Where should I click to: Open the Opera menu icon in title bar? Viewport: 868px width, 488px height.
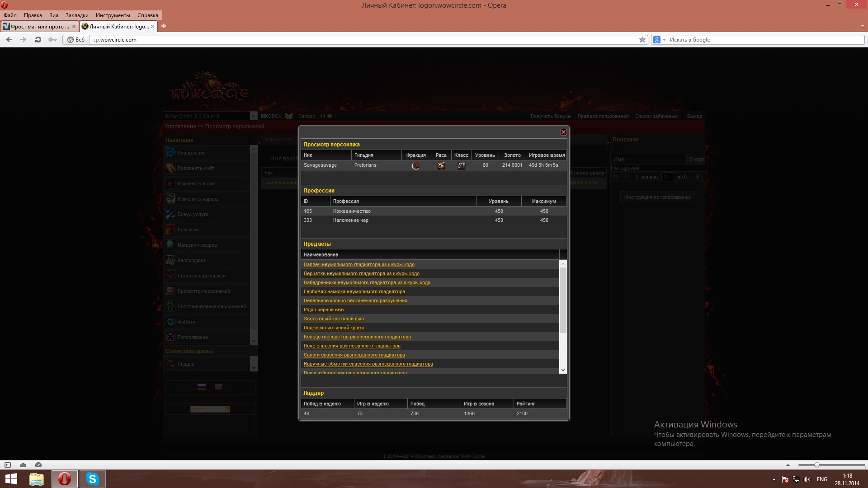[5, 5]
